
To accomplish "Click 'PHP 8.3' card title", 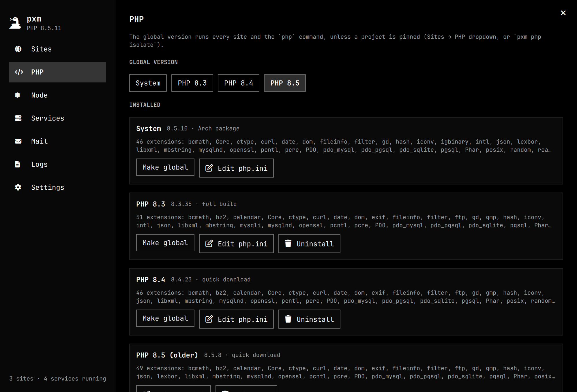I will (151, 204).
